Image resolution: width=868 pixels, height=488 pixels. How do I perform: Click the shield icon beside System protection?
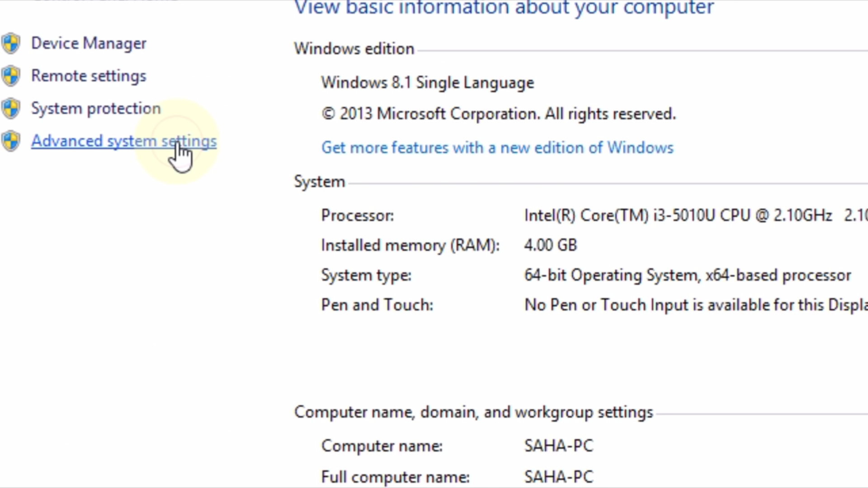click(11, 108)
